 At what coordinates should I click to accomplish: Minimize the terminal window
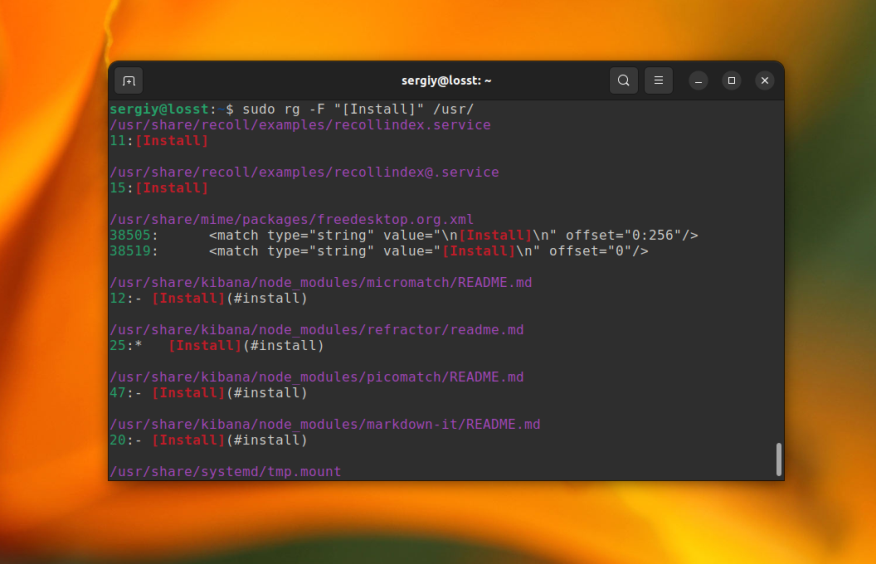(698, 81)
